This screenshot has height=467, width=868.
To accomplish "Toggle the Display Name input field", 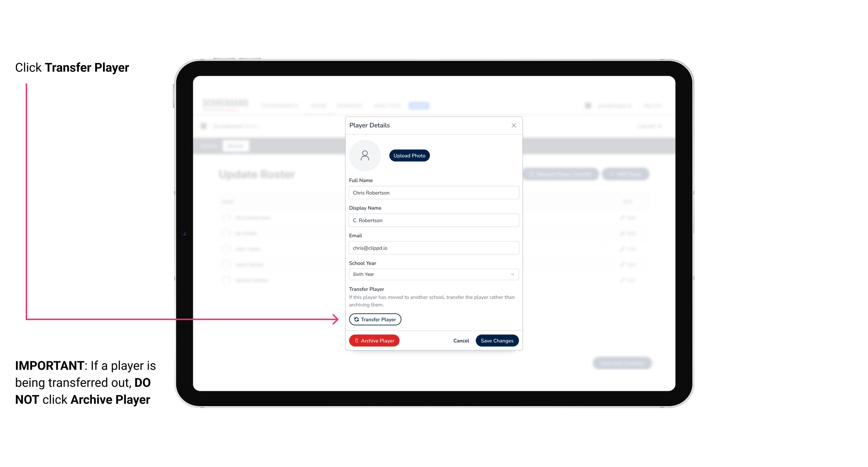I will (433, 220).
